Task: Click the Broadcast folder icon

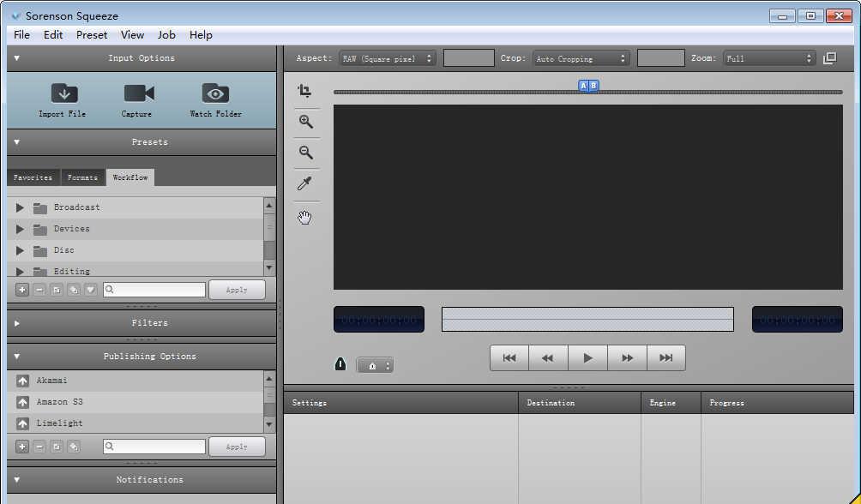Action: point(40,208)
